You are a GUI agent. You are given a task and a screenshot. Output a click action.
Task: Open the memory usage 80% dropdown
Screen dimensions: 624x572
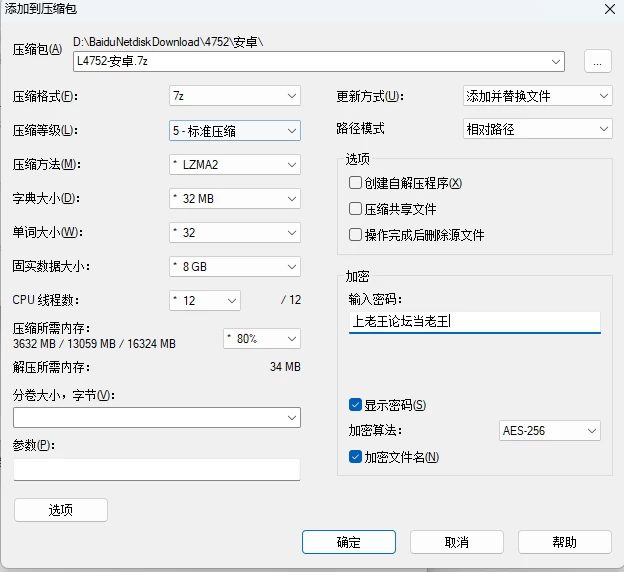(261, 339)
